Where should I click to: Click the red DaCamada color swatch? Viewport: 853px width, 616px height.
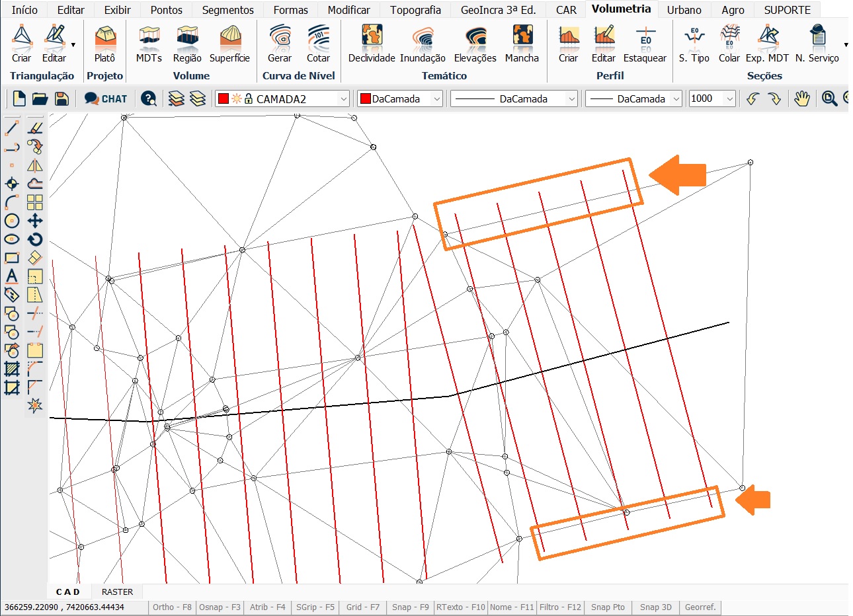pos(365,98)
